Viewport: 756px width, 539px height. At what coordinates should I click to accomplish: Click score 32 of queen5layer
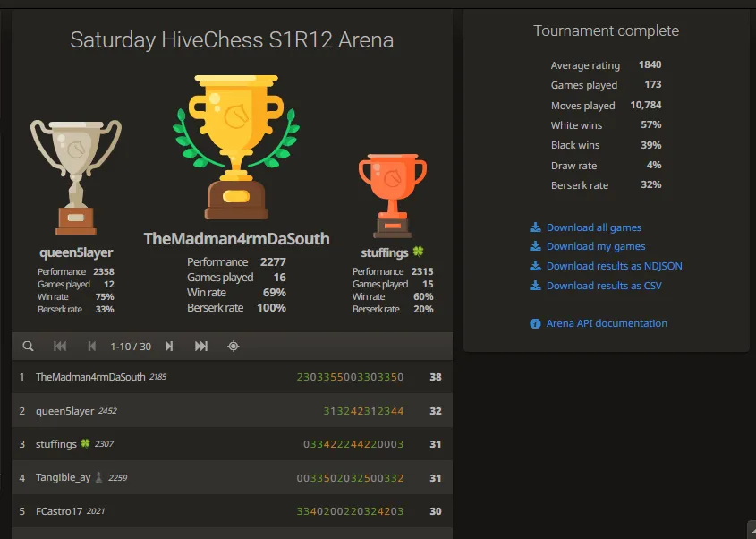click(436, 411)
